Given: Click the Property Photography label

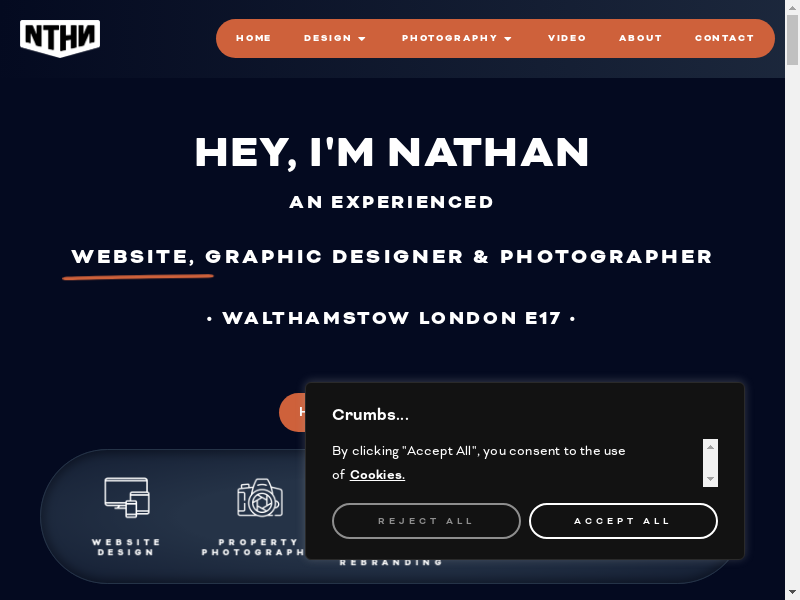Looking at the screenshot, I should point(254,547).
